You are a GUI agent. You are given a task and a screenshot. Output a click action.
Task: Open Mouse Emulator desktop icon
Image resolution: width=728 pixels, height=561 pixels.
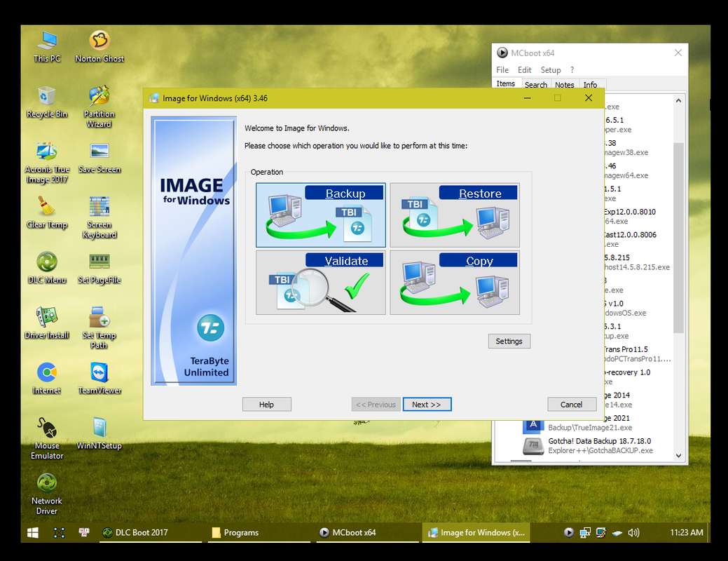tap(47, 438)
